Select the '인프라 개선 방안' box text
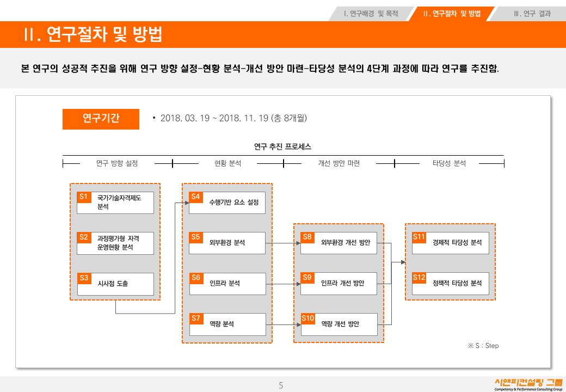 [x=342, y=283]
